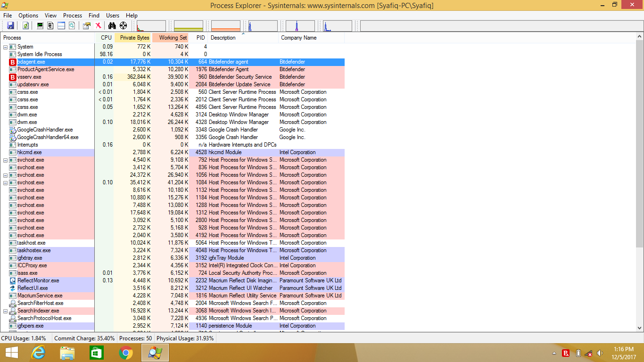Click the 'CPU Usage: 1.84%' status text

pyautogui.click(x=24, y=338)
